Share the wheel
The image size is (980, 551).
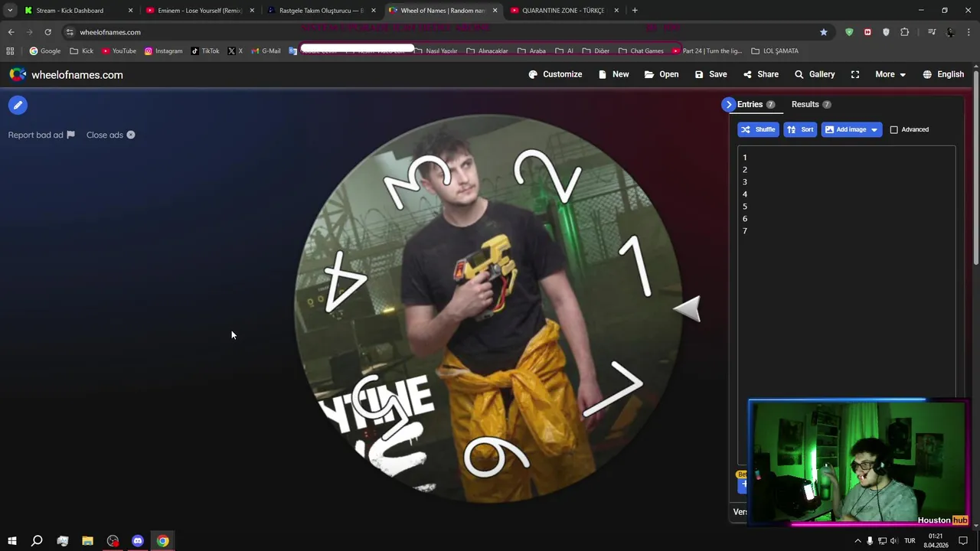pos(760,74)
